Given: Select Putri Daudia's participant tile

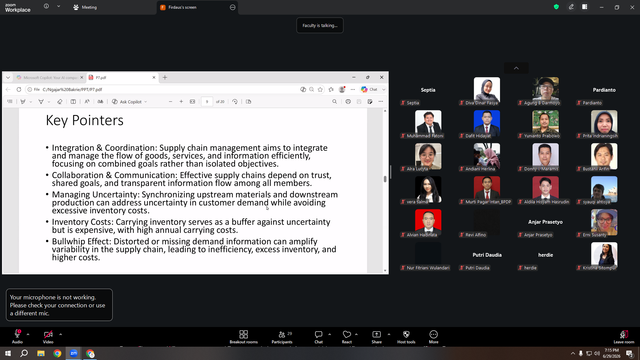Looking at the screenshot, I should [487, 257].
